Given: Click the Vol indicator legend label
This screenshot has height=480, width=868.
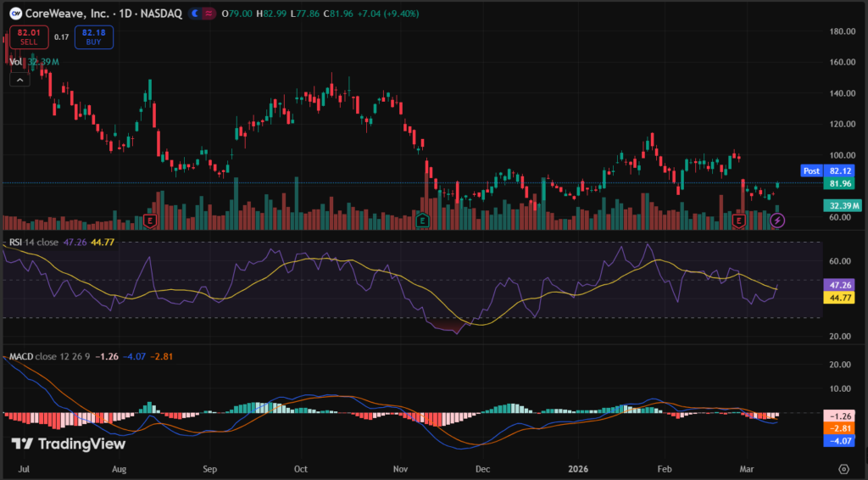Looking at the screenshot, I should coord(16,62).
